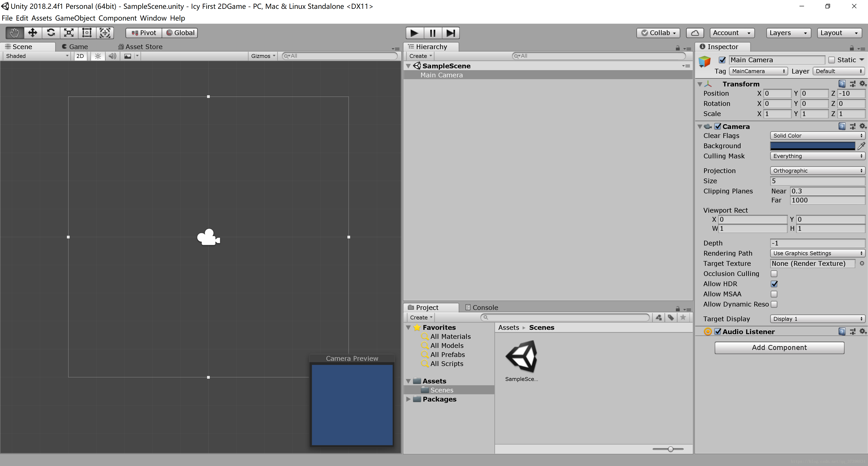Click the Gizmos dropdown in Scene view
This screenshot has height=466, width=868.
pyautogui.click(x=264, y=56)
